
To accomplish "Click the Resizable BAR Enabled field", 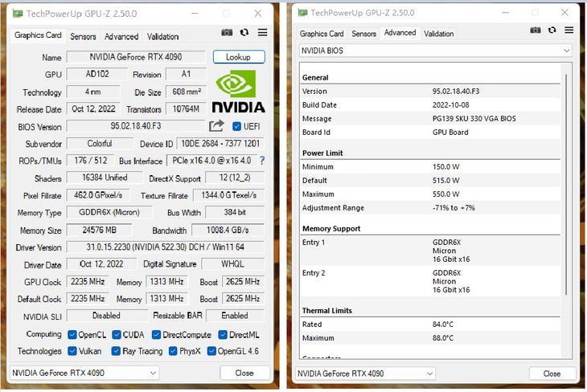I will (x=235, y=316).
